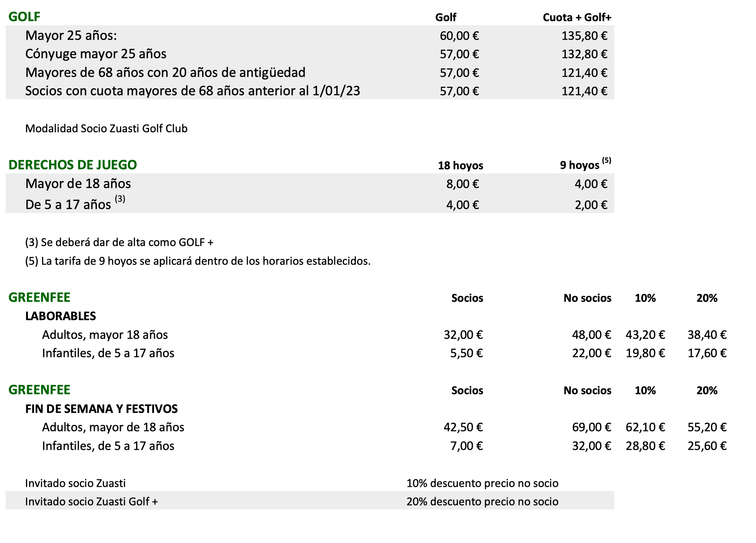Click the 'Cuota + Golf+' column header
Image resolution: width=756 pixels, height=543 pixels.
pos(577,18)
